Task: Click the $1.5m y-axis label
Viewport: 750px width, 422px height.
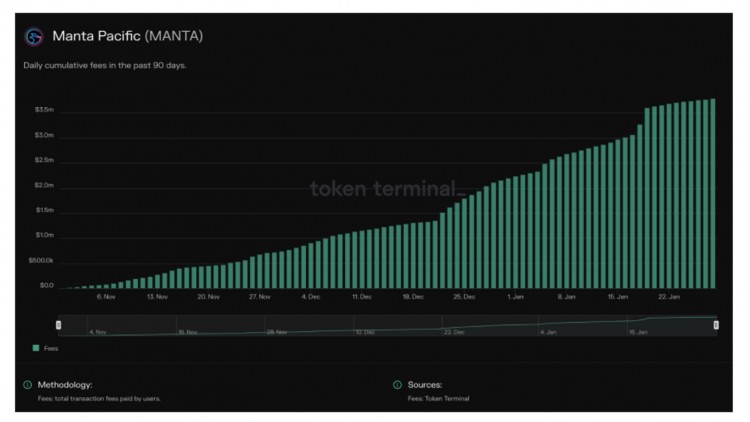Action: (44, 210)
